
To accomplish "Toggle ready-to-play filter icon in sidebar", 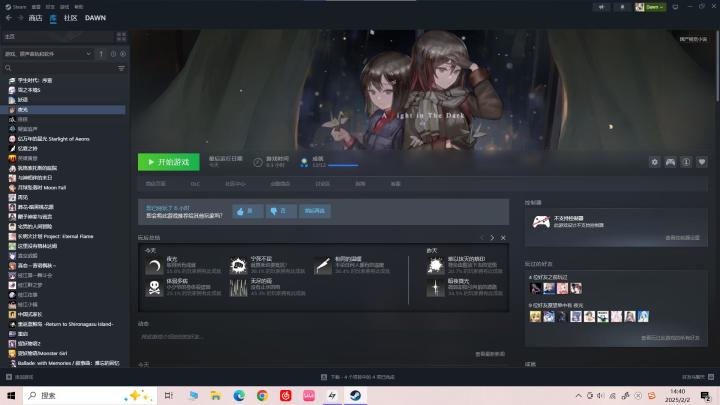I will 123,54.
